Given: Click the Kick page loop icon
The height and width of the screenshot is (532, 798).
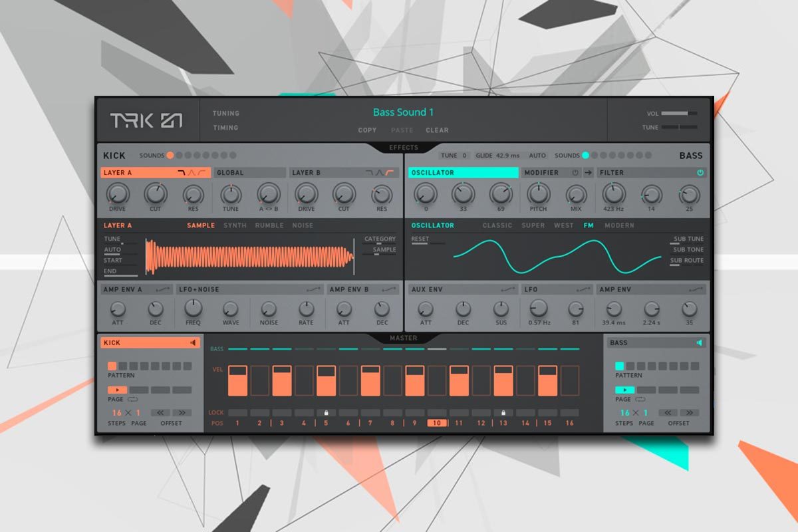Looking at the screenshot, I should 133,400.
